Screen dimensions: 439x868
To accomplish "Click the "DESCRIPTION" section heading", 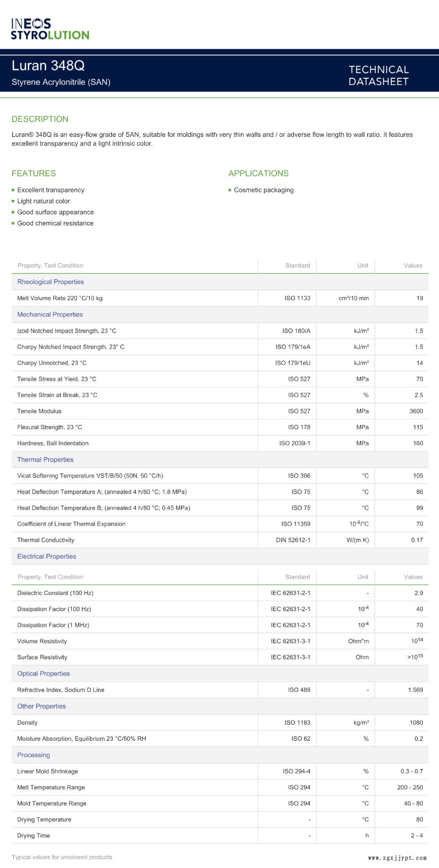I will pyautogui.click(x=40, y=119).
